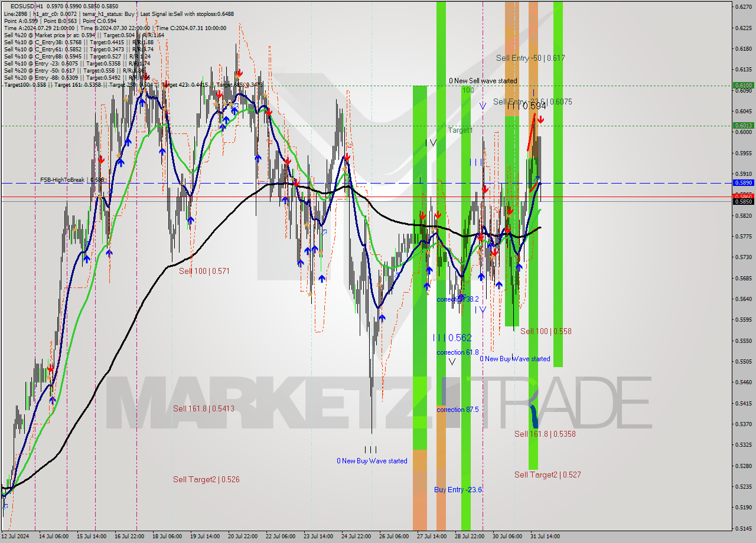756x543 pixels.
Task: Click the blue 0.5890 price tag
Action: point(743,183)
